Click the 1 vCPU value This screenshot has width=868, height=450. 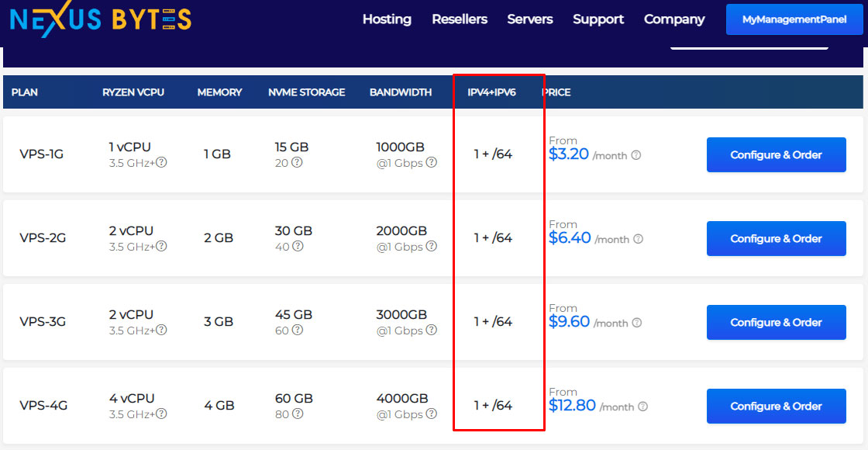coord(129,147)
